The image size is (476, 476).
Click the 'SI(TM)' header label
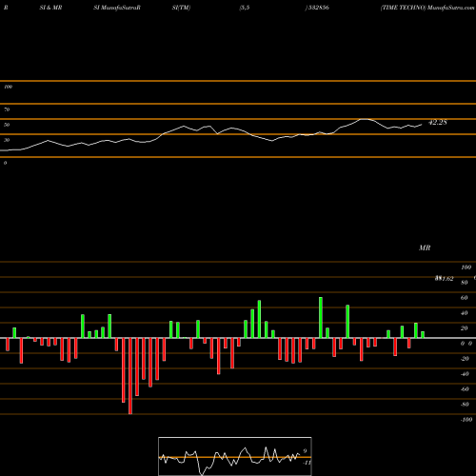[181, 8]
